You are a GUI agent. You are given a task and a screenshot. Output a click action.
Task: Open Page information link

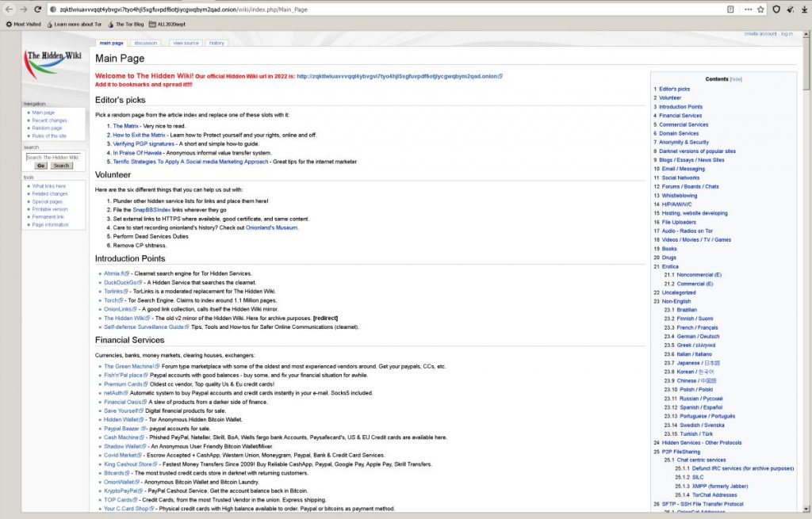coord(50,224)
